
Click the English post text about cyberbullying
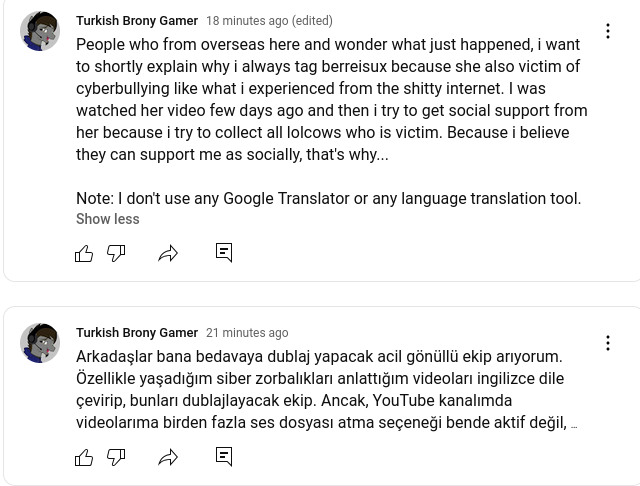(331, 121)
